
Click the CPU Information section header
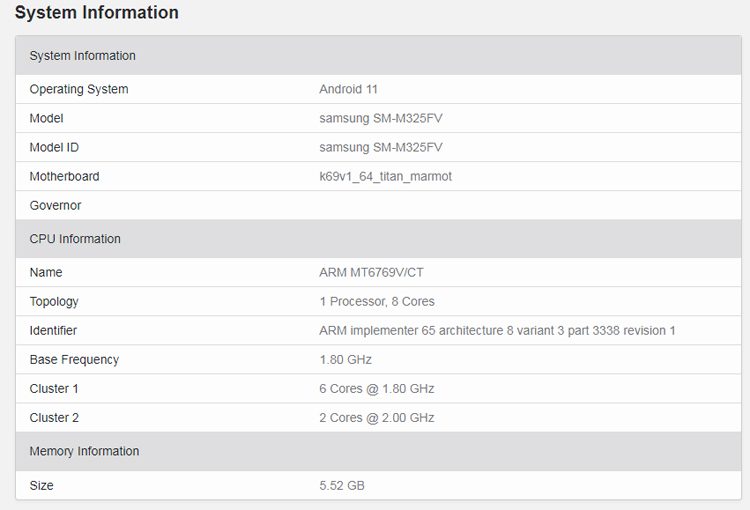pyautogui.click(x=75, y=239)
